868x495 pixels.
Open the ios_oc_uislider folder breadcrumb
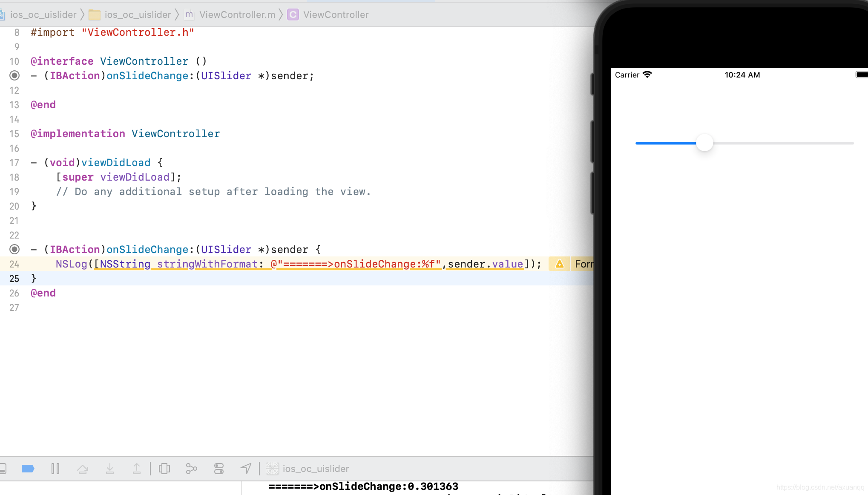tap(137, 15)
